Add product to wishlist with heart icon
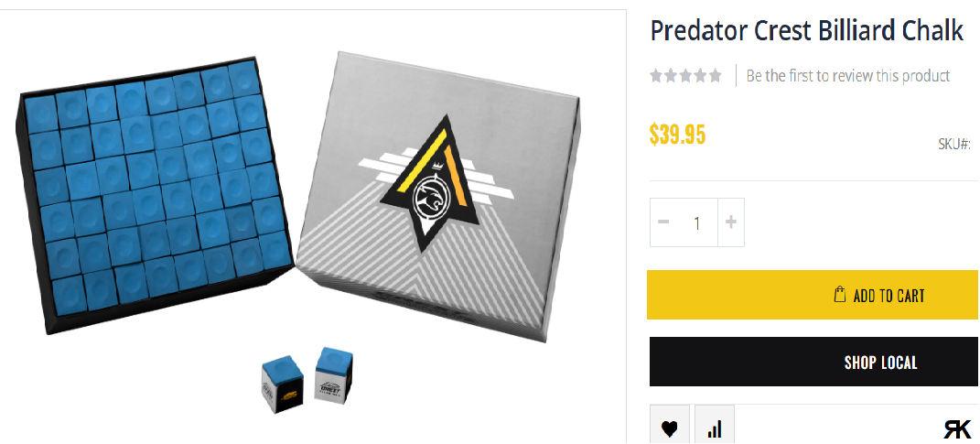980x444 pixels. point(670,426)
